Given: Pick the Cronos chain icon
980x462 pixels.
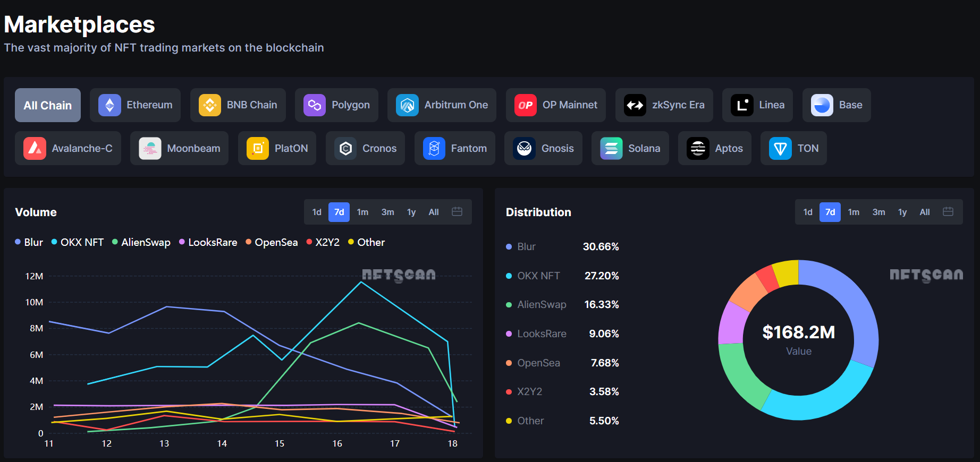Looking at the screenshot, I should 345,148.
